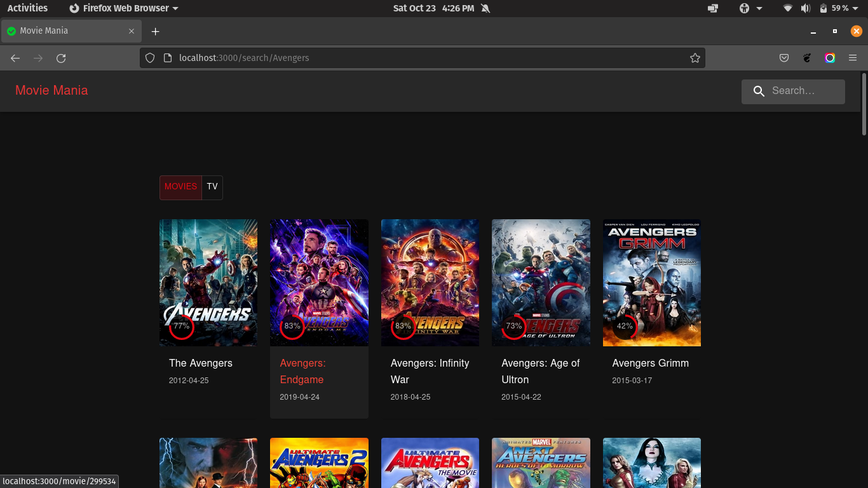868x488 pixels.
Task: Open the Pocket save icon
Action: (x=784, y=58)
